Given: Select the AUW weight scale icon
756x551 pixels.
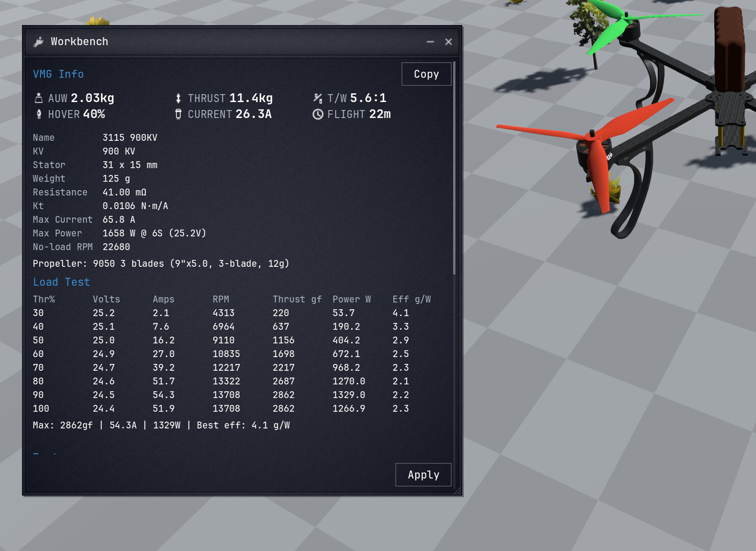Looking at the screenshot, I should (x=39, y=97).
